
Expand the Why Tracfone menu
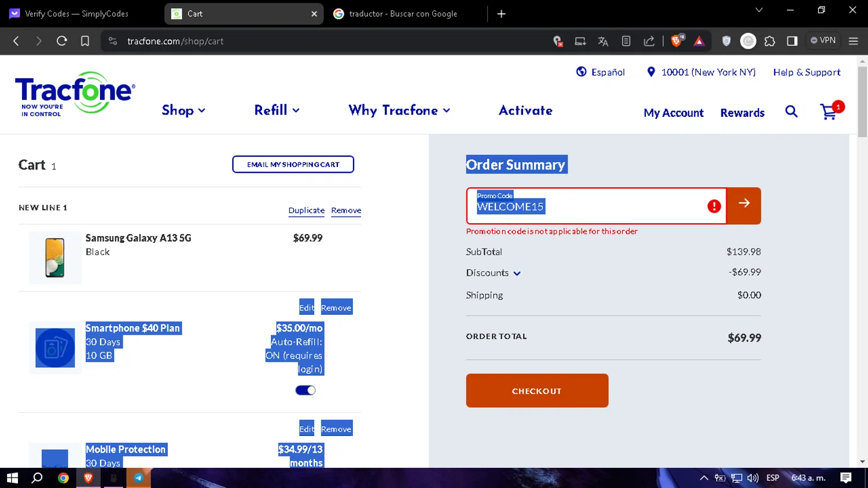399,110
